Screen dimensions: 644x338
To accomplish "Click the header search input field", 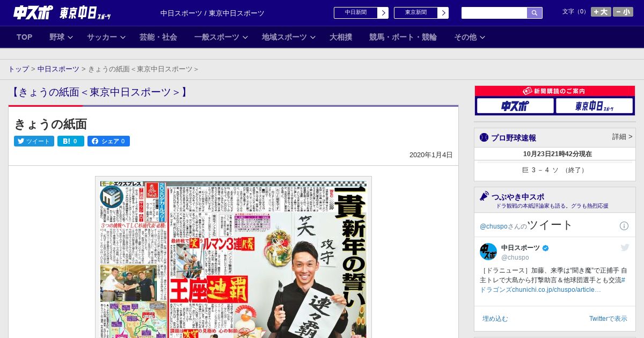I will (x=494, y=13).
